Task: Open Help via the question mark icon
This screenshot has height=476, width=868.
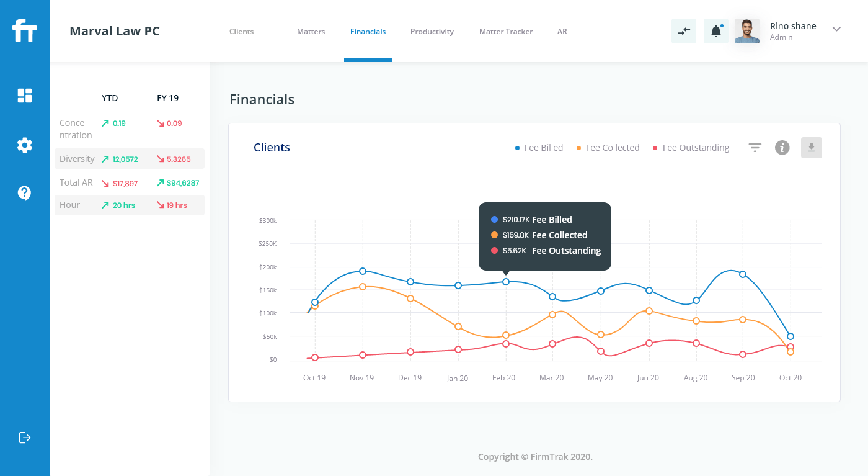Action: pyautogui.click(x=24, y=193)
